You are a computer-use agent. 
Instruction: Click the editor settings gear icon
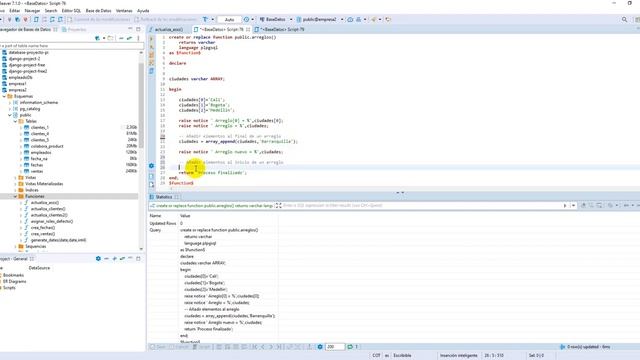[x=151, y=166]
